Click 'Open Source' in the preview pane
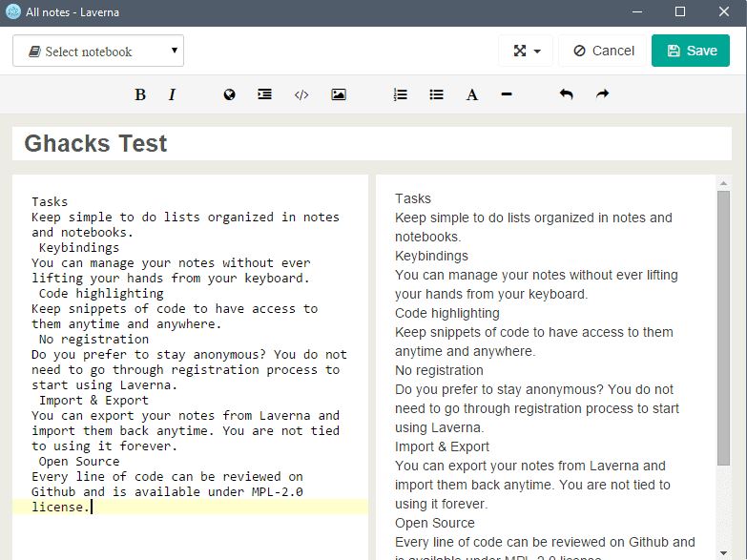This screenshot has height=560, width=747. pyautogui.click(x=434, y=523)
